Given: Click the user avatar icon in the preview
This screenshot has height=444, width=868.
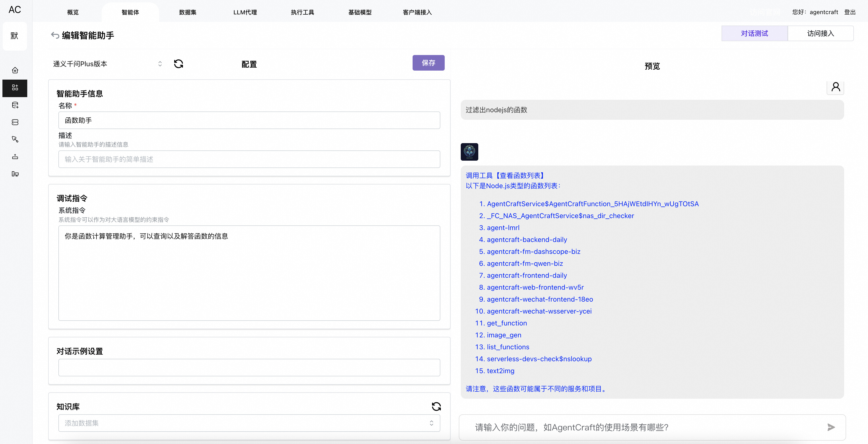Looking at the screenshot, I should pyautogui.click(x=835, y=87).
